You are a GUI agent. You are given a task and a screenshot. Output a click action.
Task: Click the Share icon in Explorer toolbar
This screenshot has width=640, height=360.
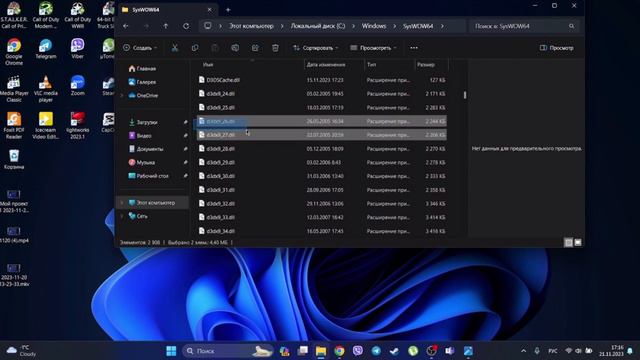(x=255, y=48)
